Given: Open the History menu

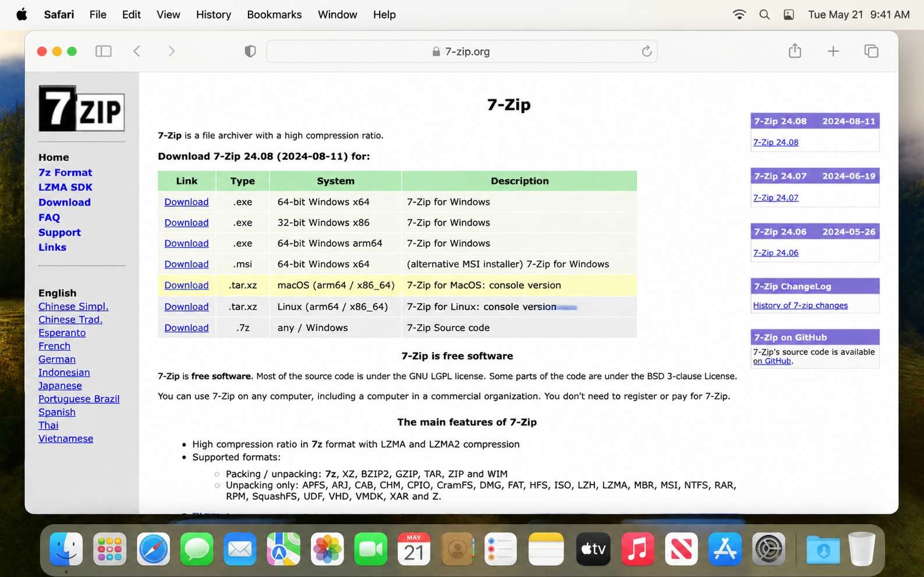Looking at the screenshot, I should coord(213,15).
